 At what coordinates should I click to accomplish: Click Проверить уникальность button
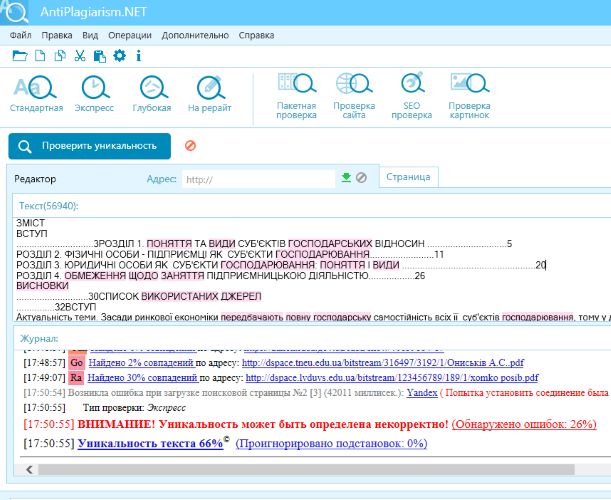[90, 146]
